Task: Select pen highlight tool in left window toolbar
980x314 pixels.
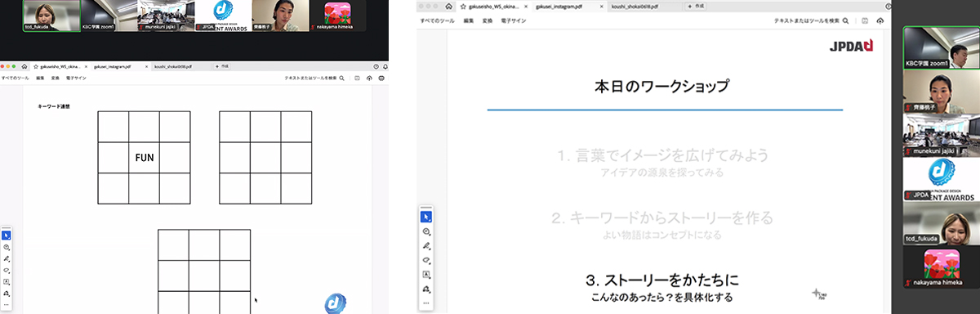Action: click(7, 258)
